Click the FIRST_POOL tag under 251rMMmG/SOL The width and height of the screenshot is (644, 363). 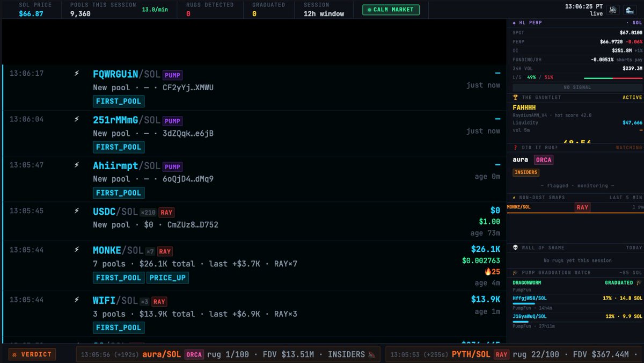[119, 147]
